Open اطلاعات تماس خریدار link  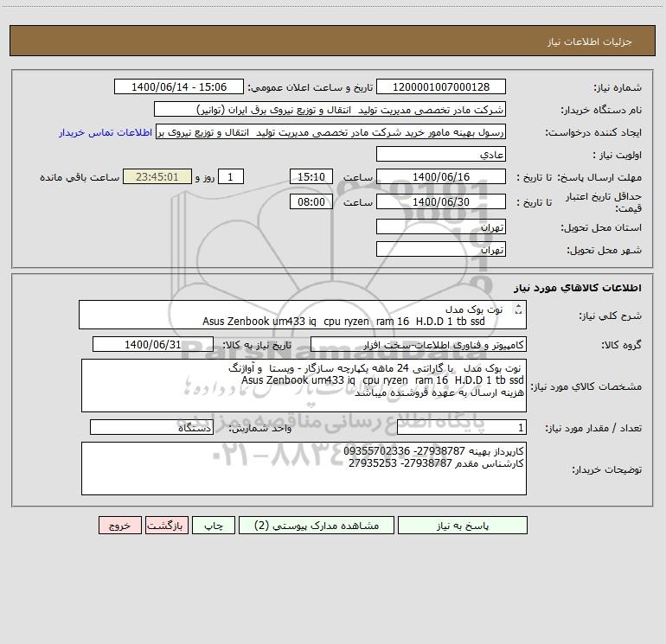[x=106, y=132]
